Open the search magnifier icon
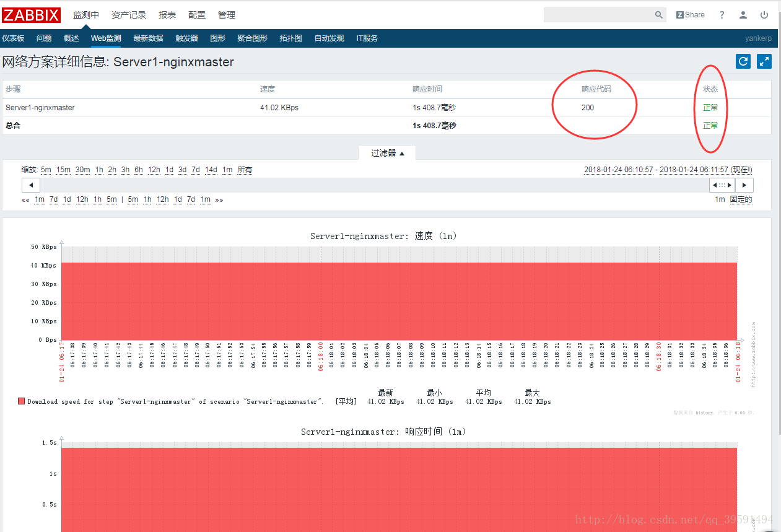 tap(658, 14)
